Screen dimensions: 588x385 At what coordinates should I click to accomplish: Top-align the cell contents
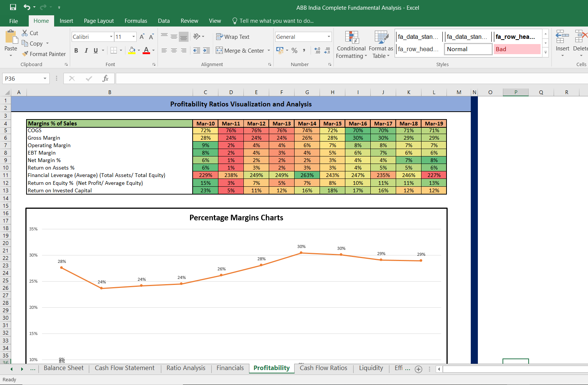tap(164, 36)
